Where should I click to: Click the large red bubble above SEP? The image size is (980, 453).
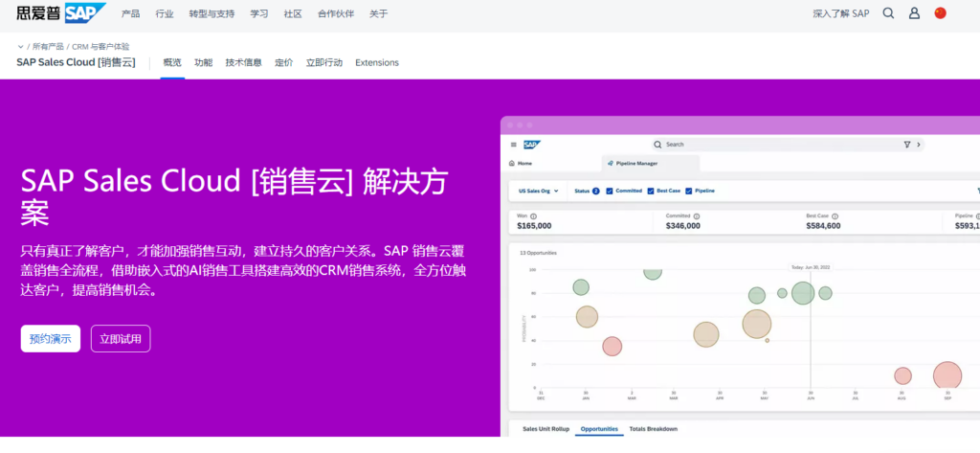click(x=947, y=376)
